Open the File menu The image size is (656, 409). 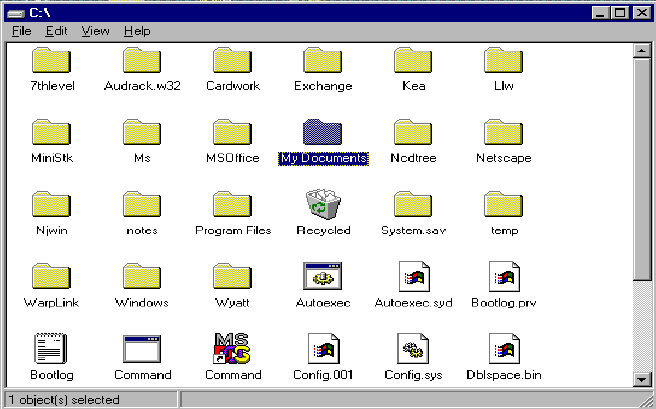click(x=21, y=31)
